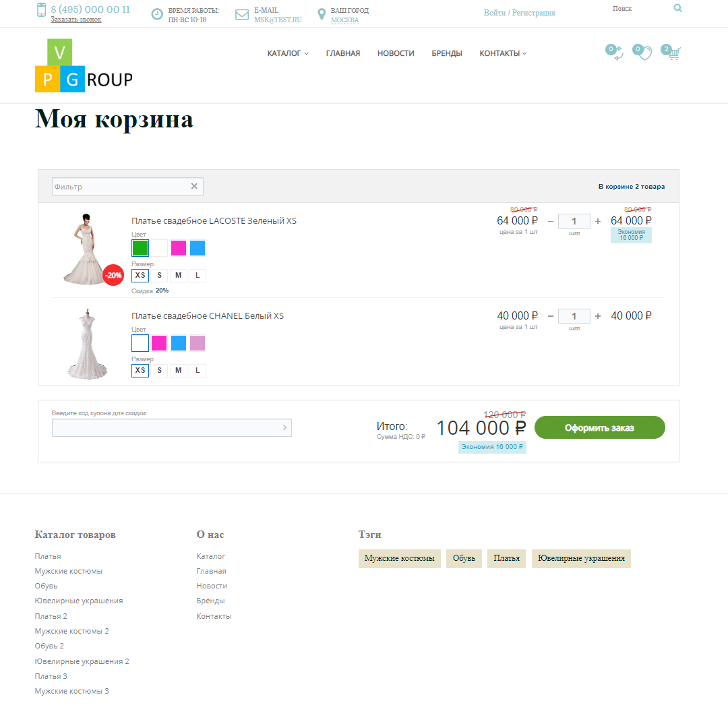This screenshot has height=728, width=728.
Task: Click the coupon code input field
Action: click(165, 427)
